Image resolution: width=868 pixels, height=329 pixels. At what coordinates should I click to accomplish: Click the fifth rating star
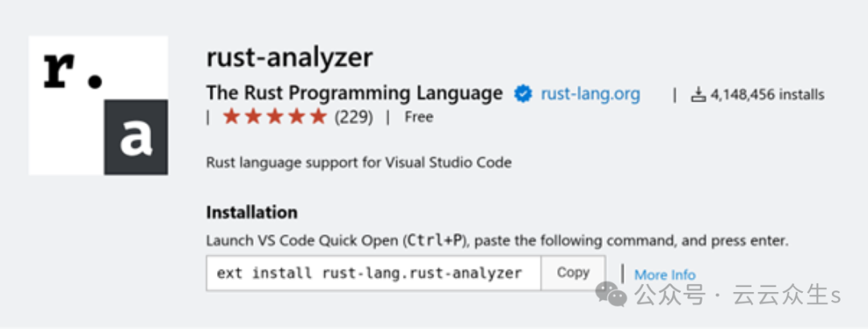tap(317, 117)
